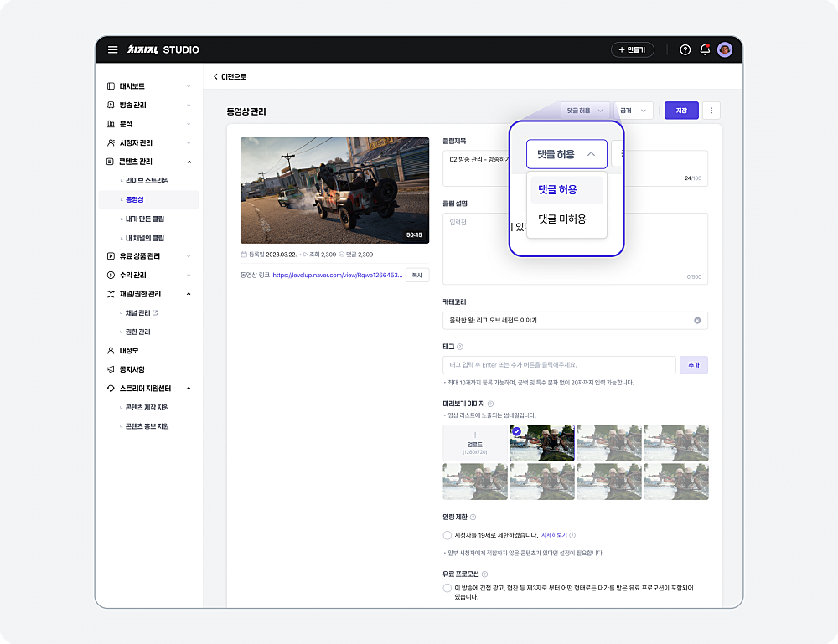The height and width of the screenshot is (644, 838).
Task: Click into the tag input field
Action: (558, 365)
